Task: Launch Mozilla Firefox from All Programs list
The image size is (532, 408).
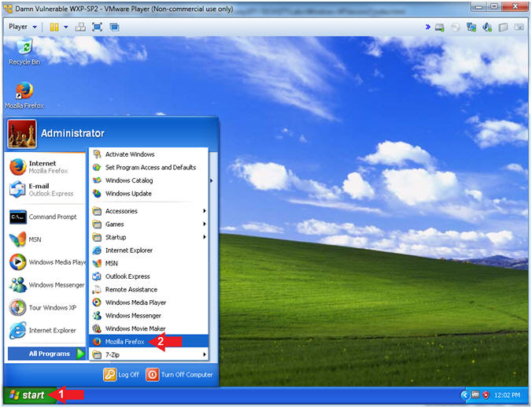Action: [x=149, y=342]
